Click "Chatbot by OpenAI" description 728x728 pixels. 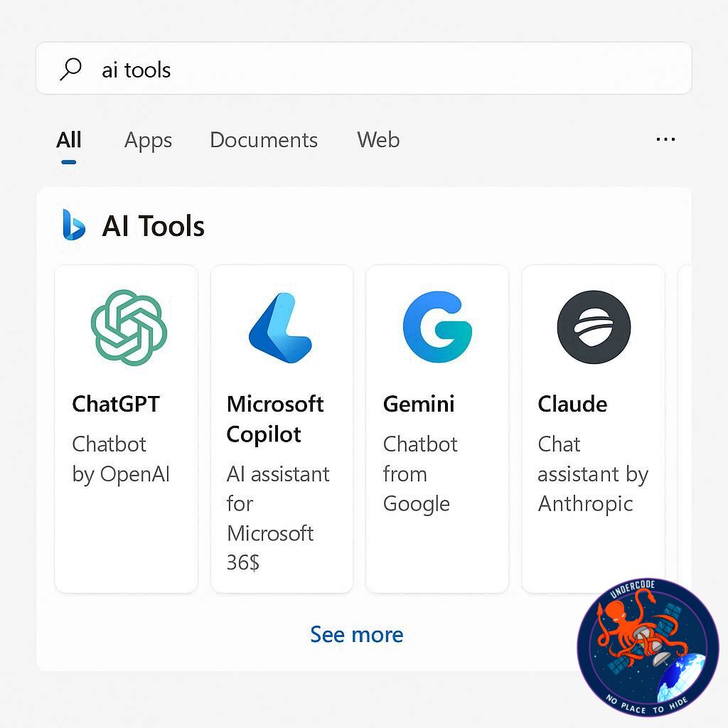point(121,459)
